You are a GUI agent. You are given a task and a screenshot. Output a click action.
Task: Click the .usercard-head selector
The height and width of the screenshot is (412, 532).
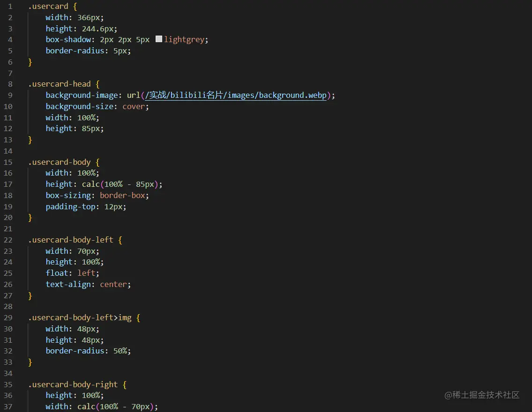[x=60, y=84]
